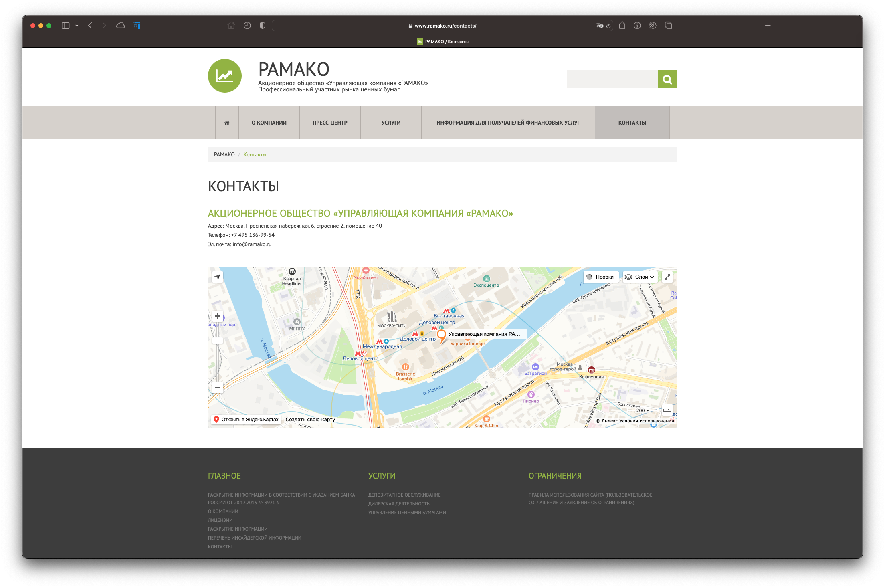Click the map geolocation arrow button

[x=217, y=277]
